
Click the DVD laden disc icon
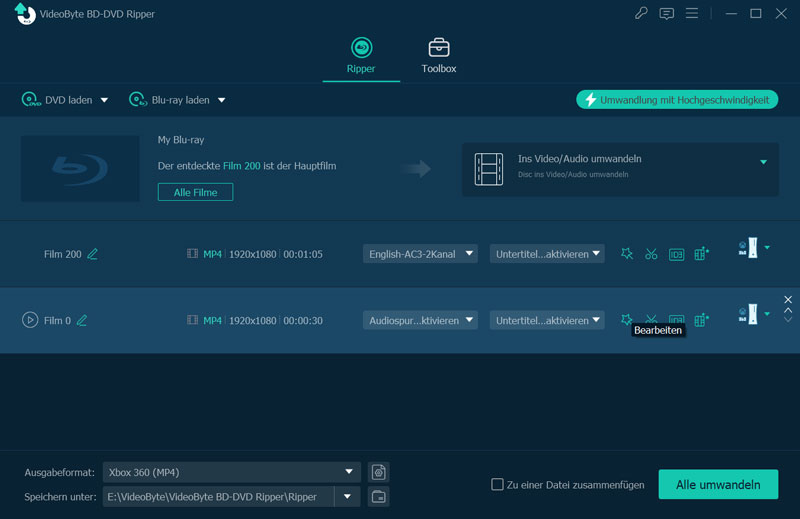pos(31,100)
